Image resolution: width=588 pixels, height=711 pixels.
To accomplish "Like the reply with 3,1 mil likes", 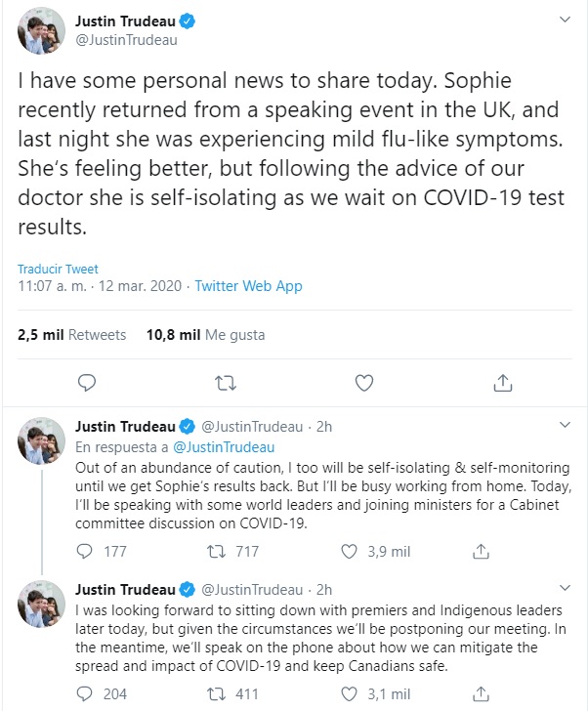I will click(348, 694).
